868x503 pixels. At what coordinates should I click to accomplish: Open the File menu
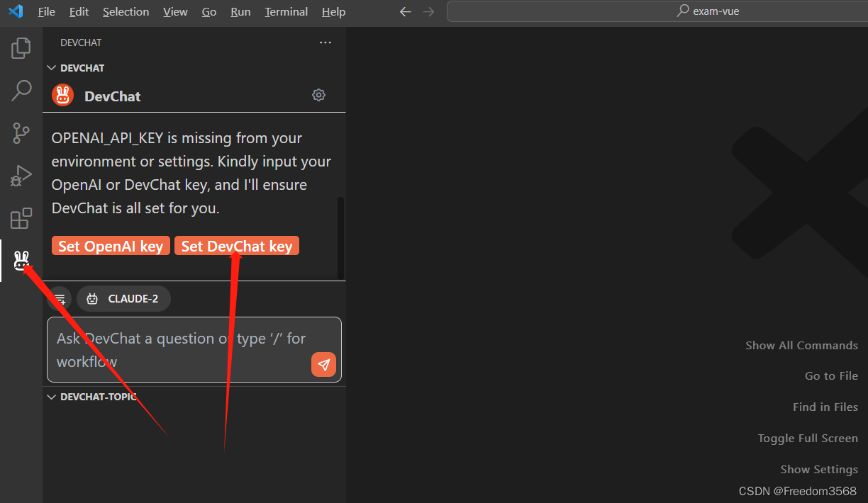pos(46,11)
